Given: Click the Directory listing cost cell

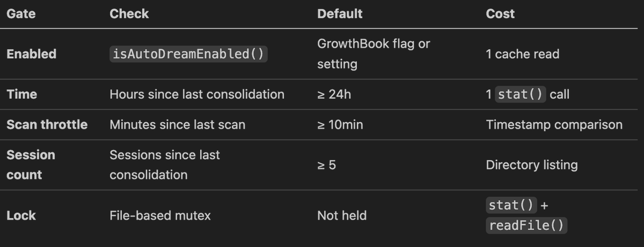Looking at the screenshot, I should point(531,164).
